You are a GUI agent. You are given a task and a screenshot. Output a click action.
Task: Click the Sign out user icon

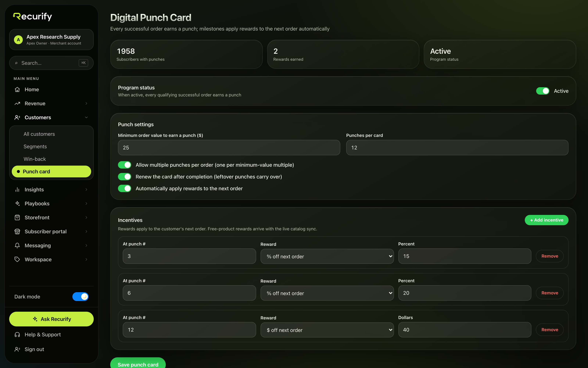click(x=17, y=349)
